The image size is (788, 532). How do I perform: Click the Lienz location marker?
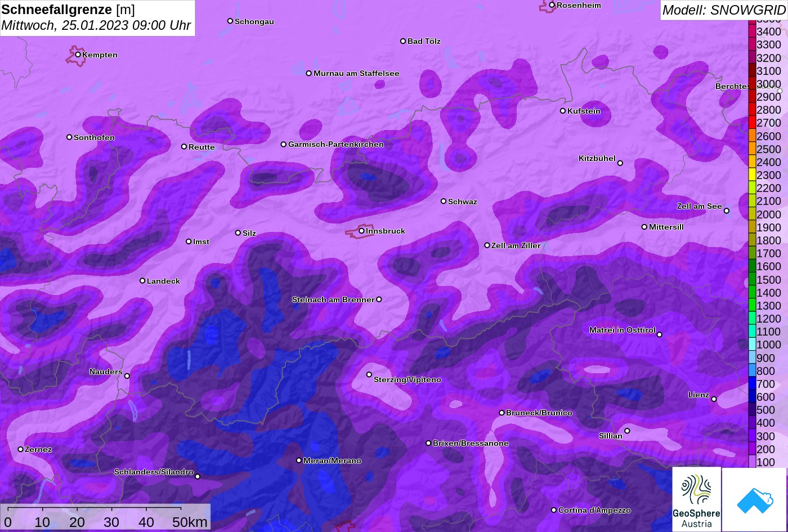click(x=714, y=399)
